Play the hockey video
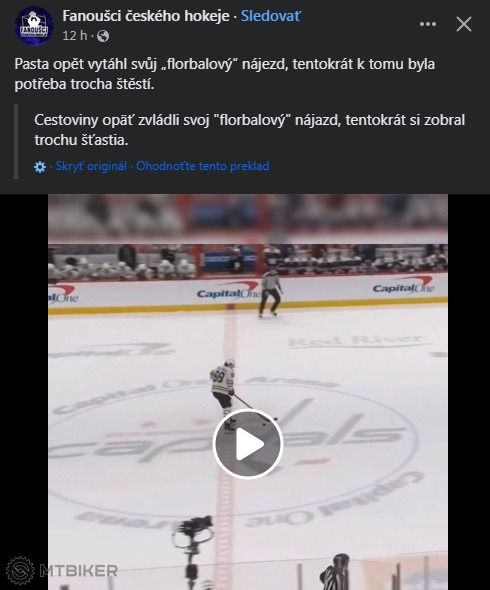Viewport: 490px width, 590px height. click(x=247, y=444)
